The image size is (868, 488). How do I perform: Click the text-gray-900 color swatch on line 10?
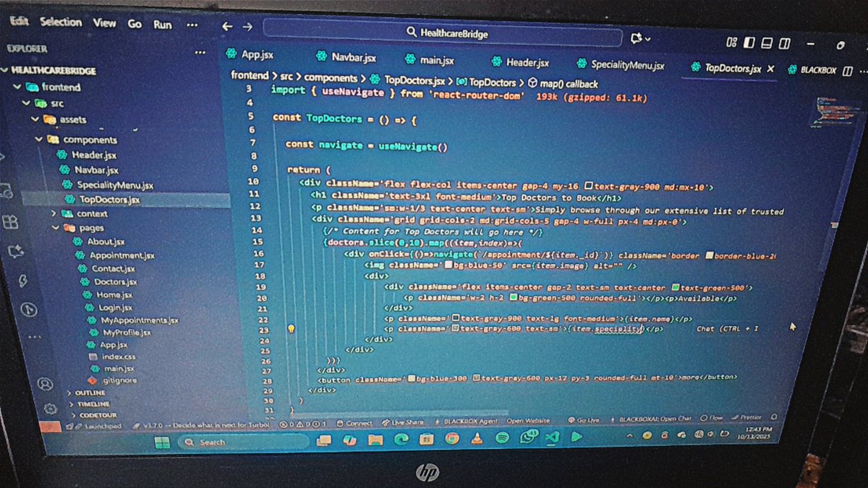tap(590, 186)
